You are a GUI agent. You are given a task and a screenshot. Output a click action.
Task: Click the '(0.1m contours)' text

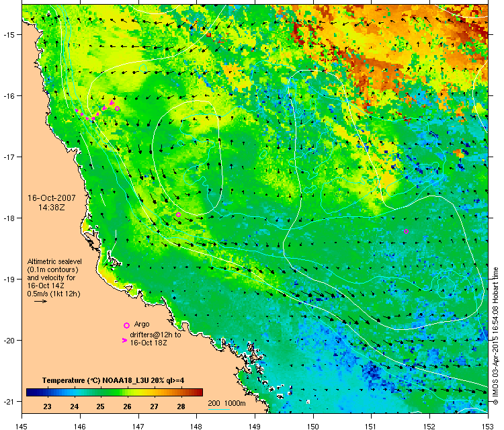52,269
